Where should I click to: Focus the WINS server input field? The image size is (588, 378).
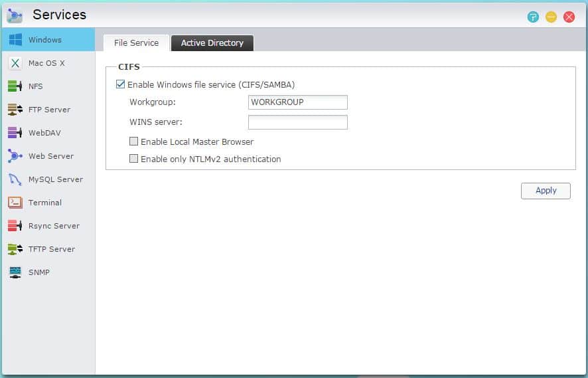(297, 122)
